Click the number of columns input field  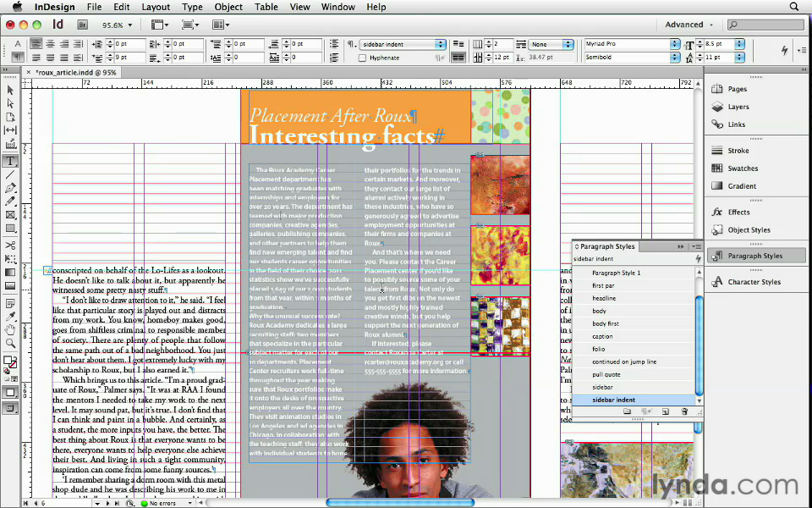[502, 44]
